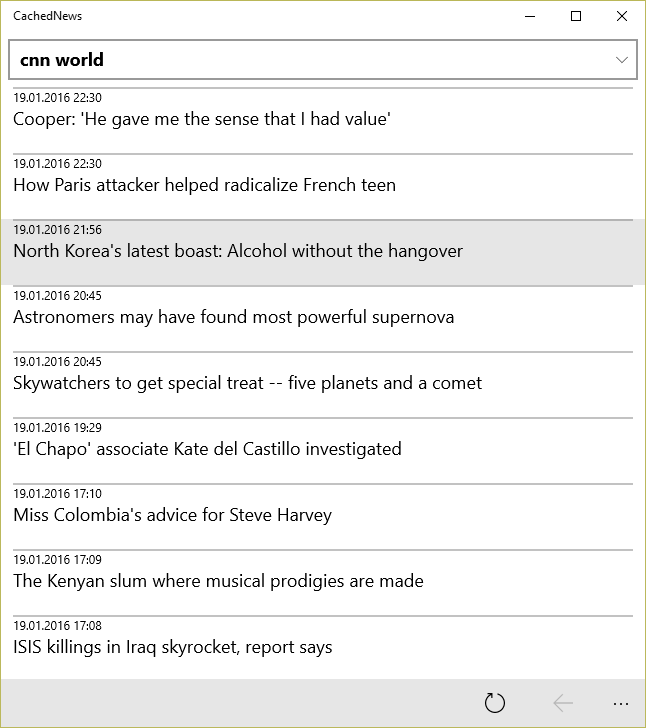Click the back arrow icon
The image size is (646, 728).
click(563, 703)
